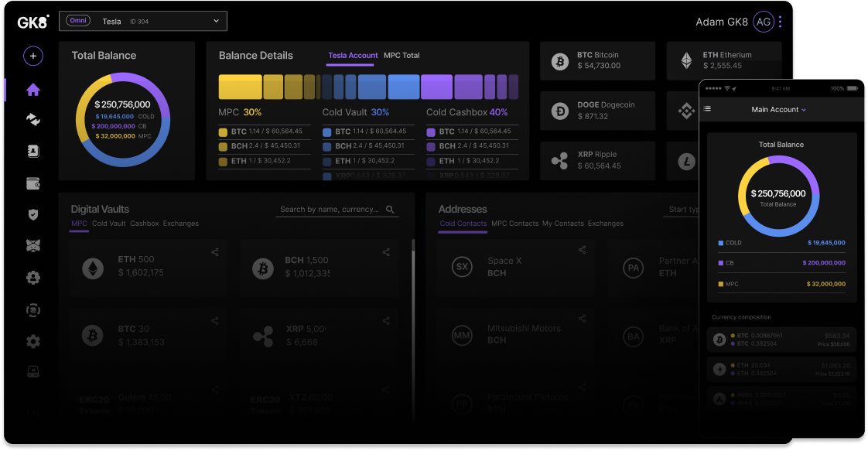Select the MPC tab in Digital Vaults
The height and width of the screenshot is (451, 868).
(79, 224)
